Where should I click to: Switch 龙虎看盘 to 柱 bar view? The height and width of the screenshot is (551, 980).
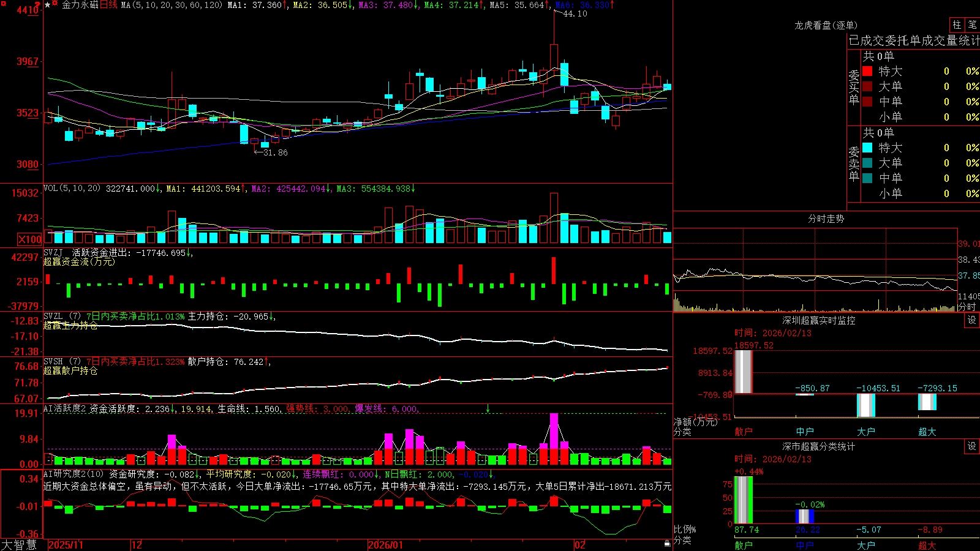click(957, 24)
